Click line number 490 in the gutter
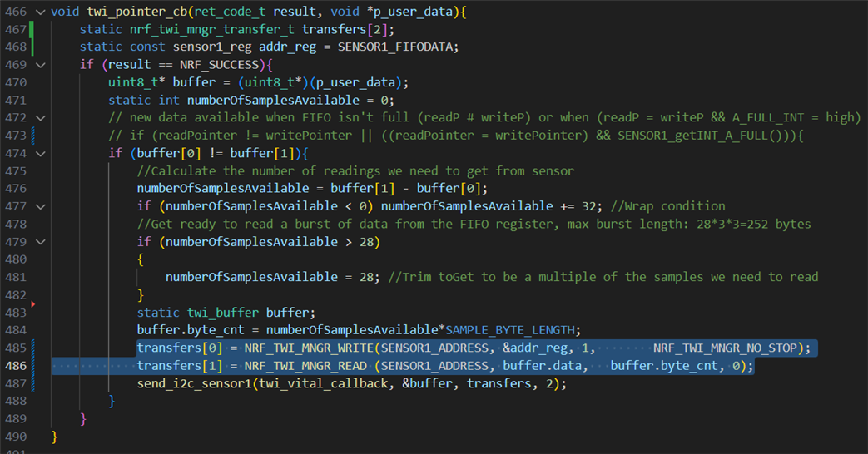 [16, 437]
